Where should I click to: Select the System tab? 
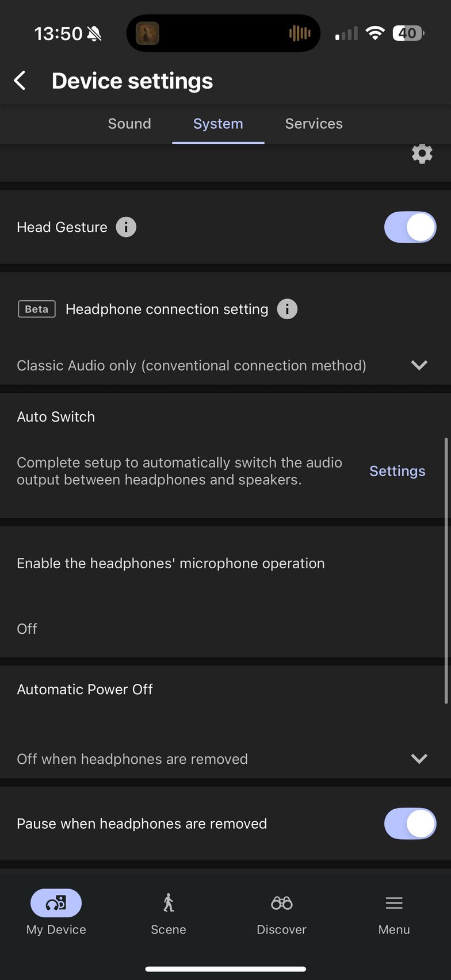pyautogui.click(x=218, y=124)
